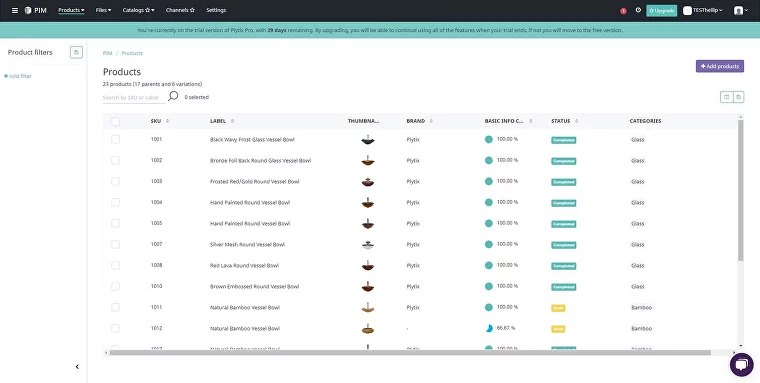Click the red notification alert icon
This screenshot has width=760, height=383.
[623, 11]
